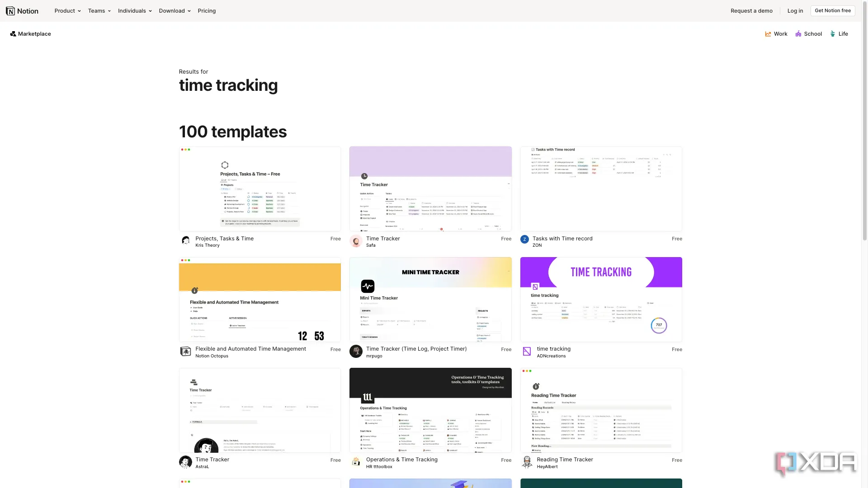Open ADNcreations creator avatar
The image size is (868, 488).
[527, 351]
